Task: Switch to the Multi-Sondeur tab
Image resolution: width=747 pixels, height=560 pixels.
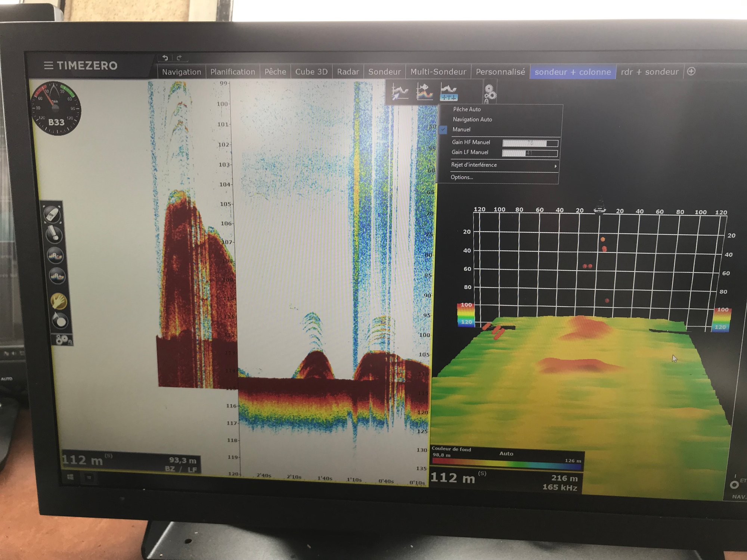Action: click(438, 72)
